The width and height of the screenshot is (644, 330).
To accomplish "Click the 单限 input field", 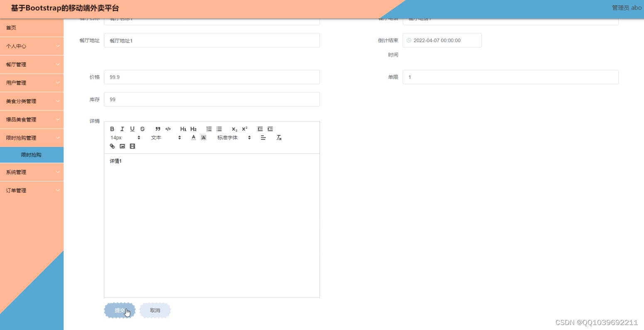I will (x=511, y=77).
